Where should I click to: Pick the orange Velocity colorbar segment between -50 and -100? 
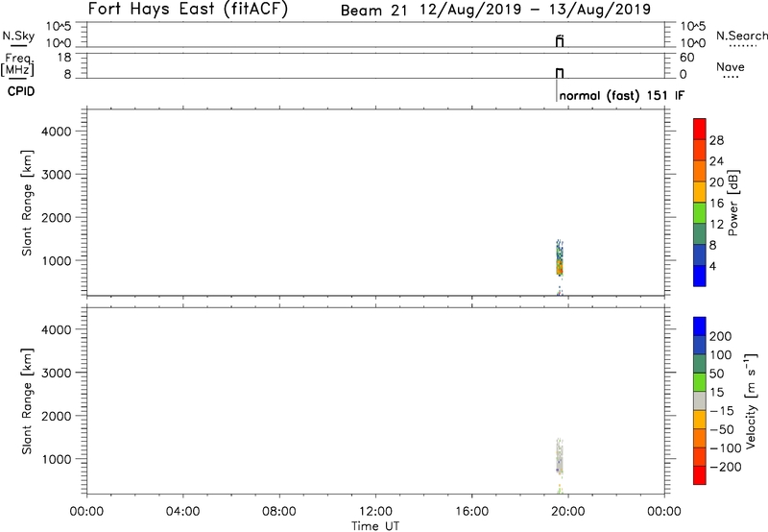click(700, 439)
